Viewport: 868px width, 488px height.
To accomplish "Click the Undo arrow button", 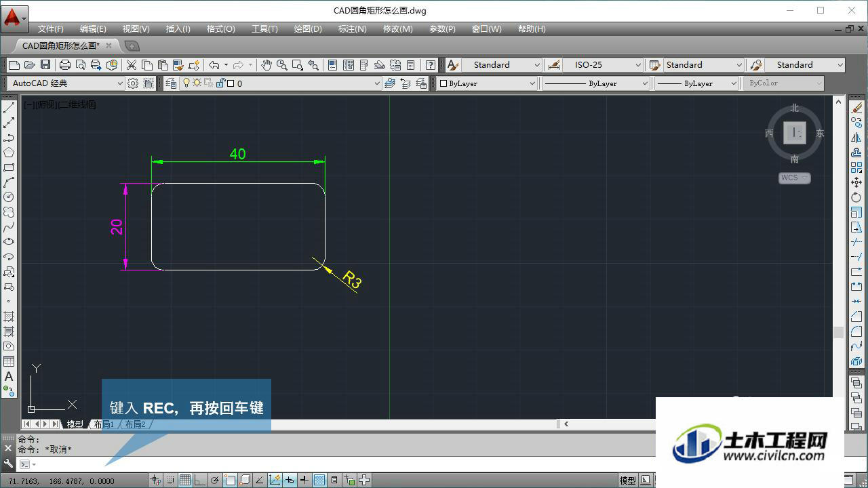I will pos(214,65).
